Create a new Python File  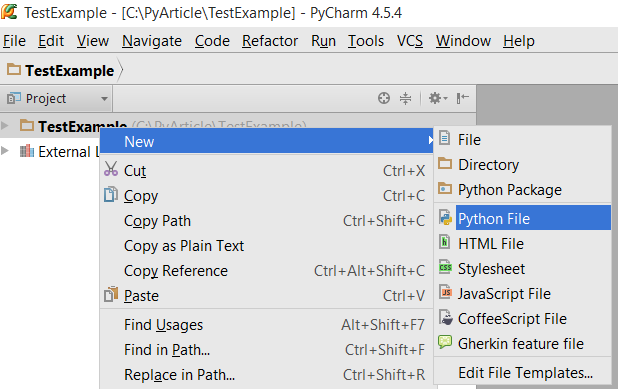pos(523,219)
